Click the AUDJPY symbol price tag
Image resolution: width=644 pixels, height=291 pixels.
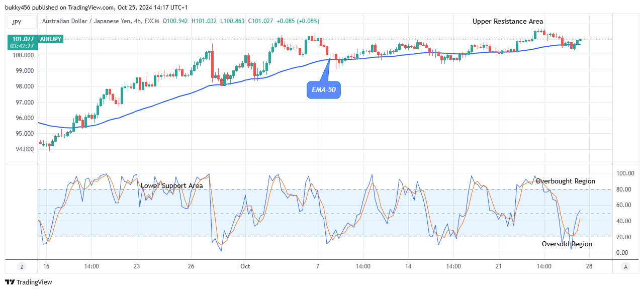[x=51, y=39]
